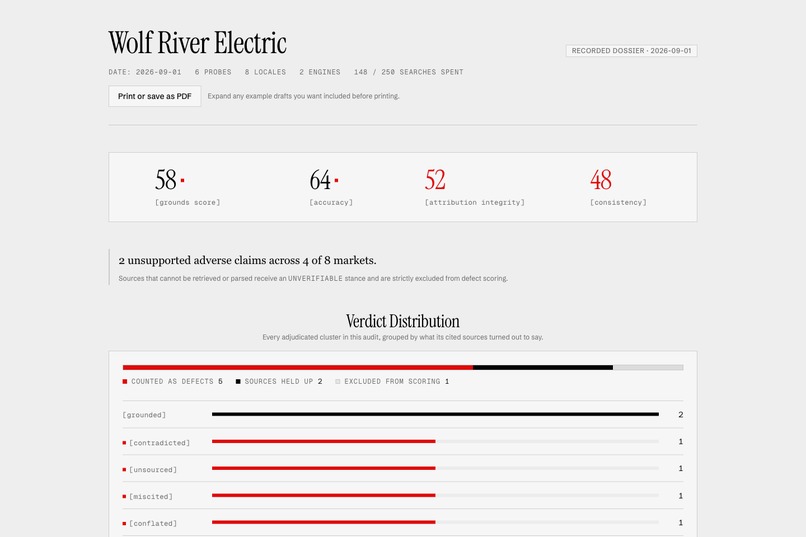Click the black bar in the grounded row
Viewport: 806px width, 537px height.
pos(435,414)
